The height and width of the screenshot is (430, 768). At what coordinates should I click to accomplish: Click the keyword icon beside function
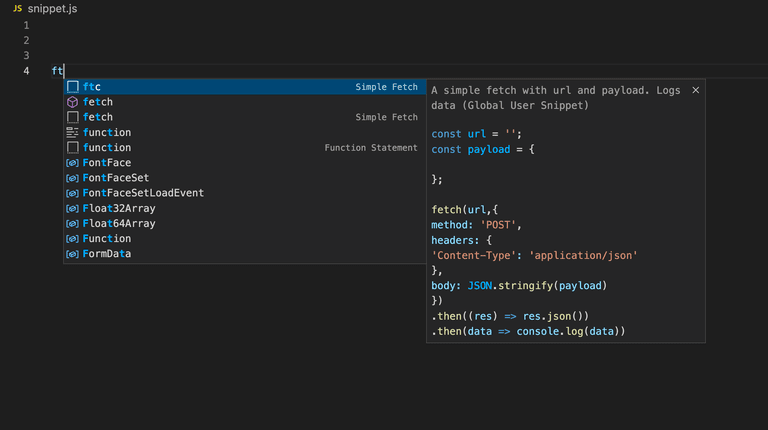pyautogui.click(x=72, y=132)
